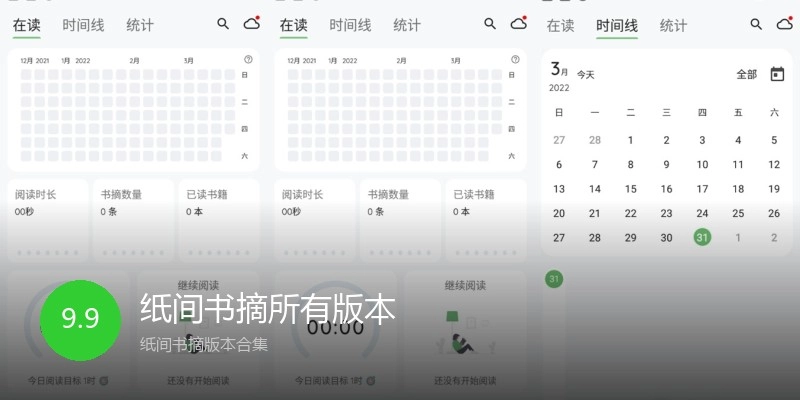Tap 今日阅读目标 1时 in middle screenshot
This screenshot has height=400, width=800.
point(329,381)
